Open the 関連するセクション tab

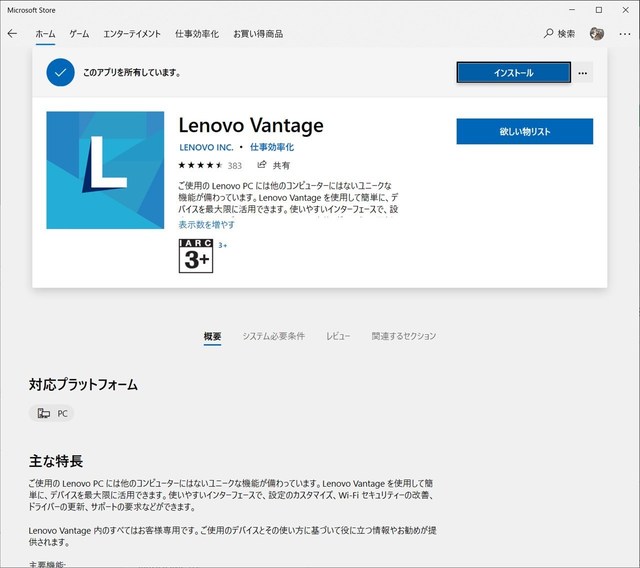tap(404, 336)
